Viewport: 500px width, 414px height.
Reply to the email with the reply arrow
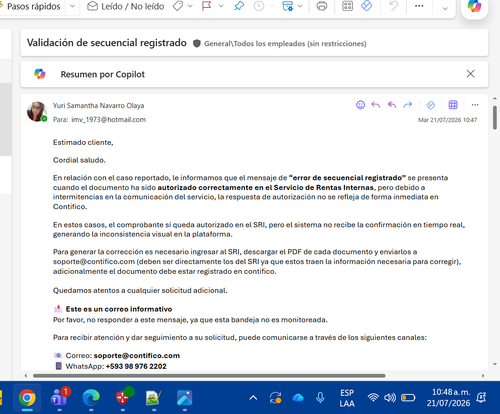tap(376, 105)
